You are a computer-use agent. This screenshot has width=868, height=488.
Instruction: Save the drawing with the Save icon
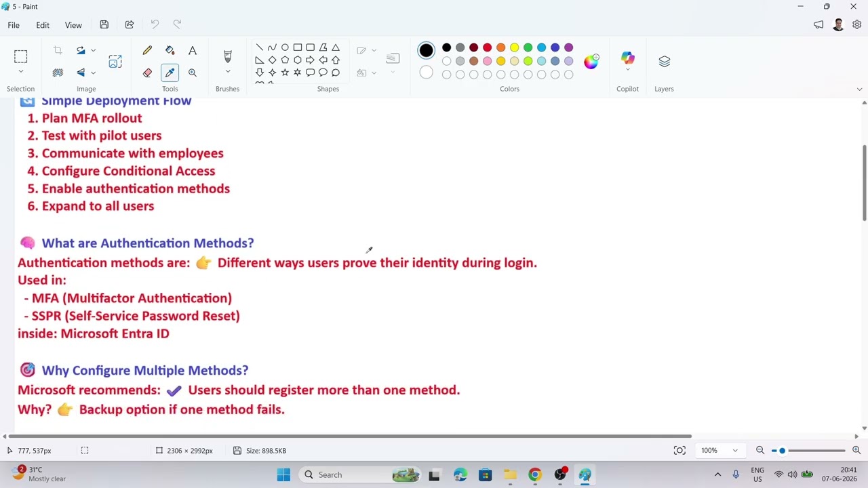click(x=104, y=25)
